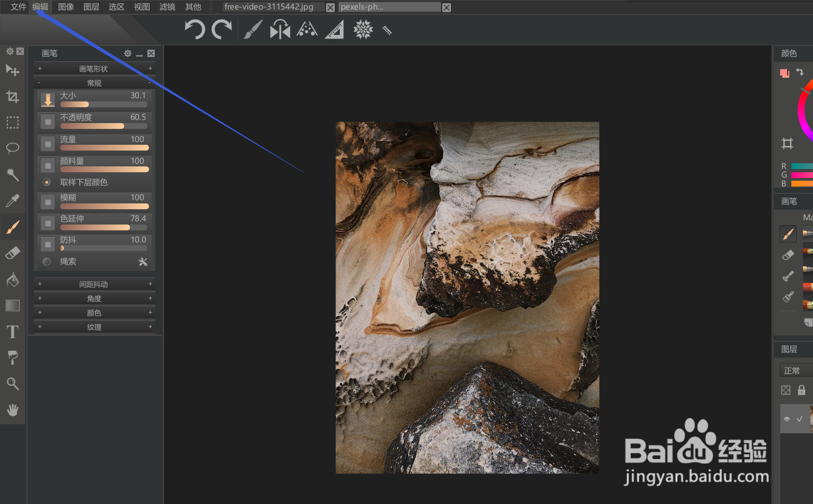Screen dimensions: 813x504
Task: Select the ruler triangle icon
Action: pyautogui.click(x=334, y=30)
